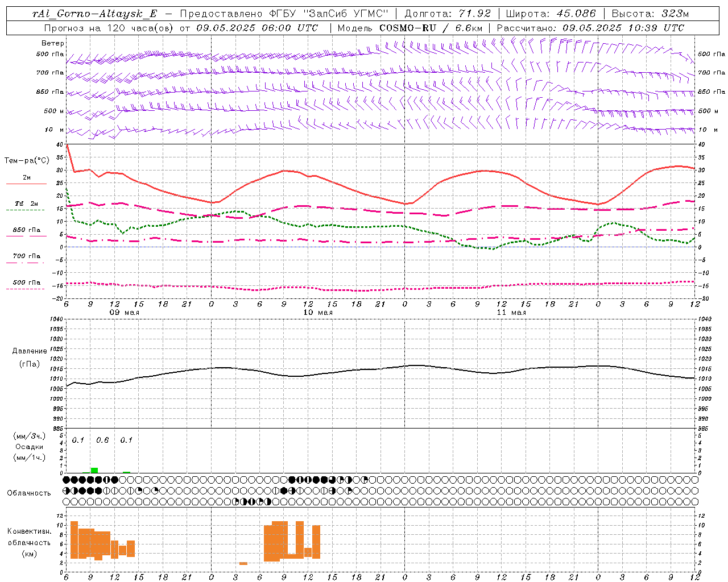728x582 pixels.
Task: Click the 'Td 2м' dew point legend label
Action: [27, 203]
